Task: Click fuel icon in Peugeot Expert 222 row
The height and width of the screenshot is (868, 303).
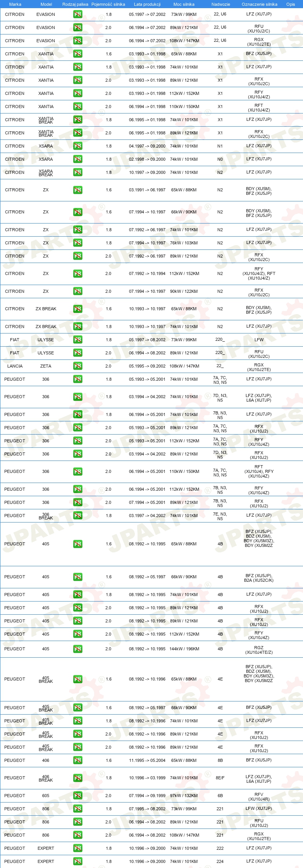Action: click(x=77, y=848)
